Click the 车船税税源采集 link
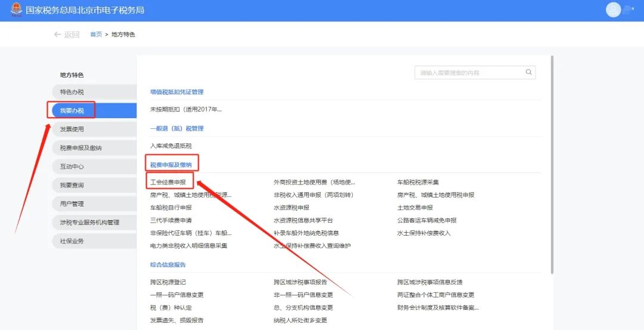This screenshot has width=644, height=330. coord(418,182)
